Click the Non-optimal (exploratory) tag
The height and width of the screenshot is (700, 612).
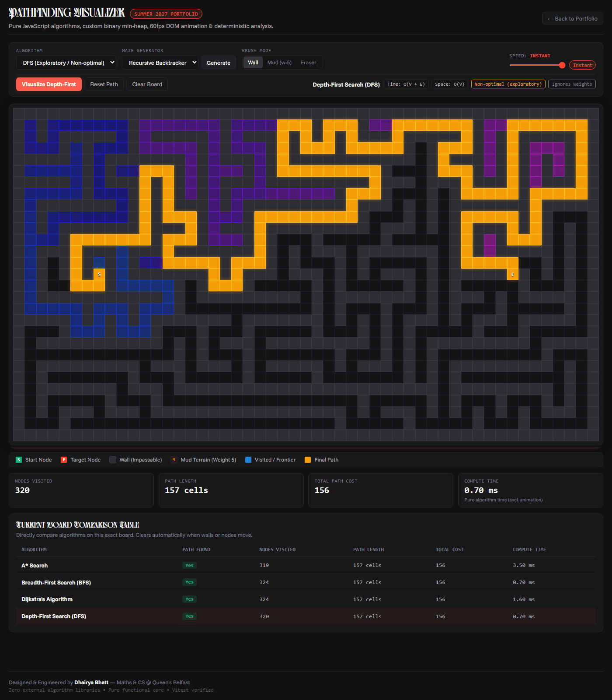point(508,84)
